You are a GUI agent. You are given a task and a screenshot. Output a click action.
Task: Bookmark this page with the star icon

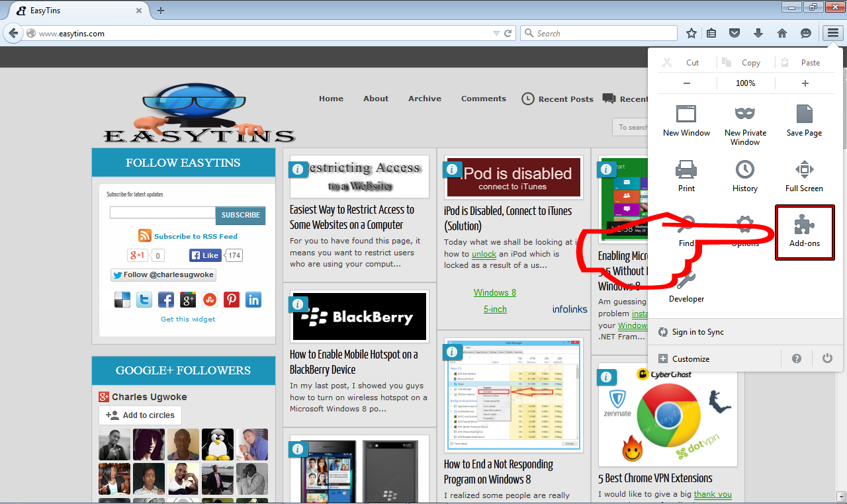click(x=691, y=33)
